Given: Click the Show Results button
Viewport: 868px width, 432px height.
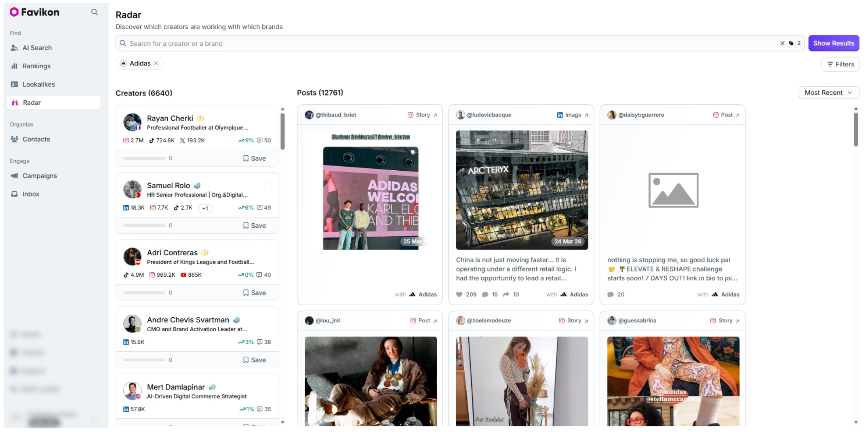Looking at the screenshot, I should pos(834,43).
